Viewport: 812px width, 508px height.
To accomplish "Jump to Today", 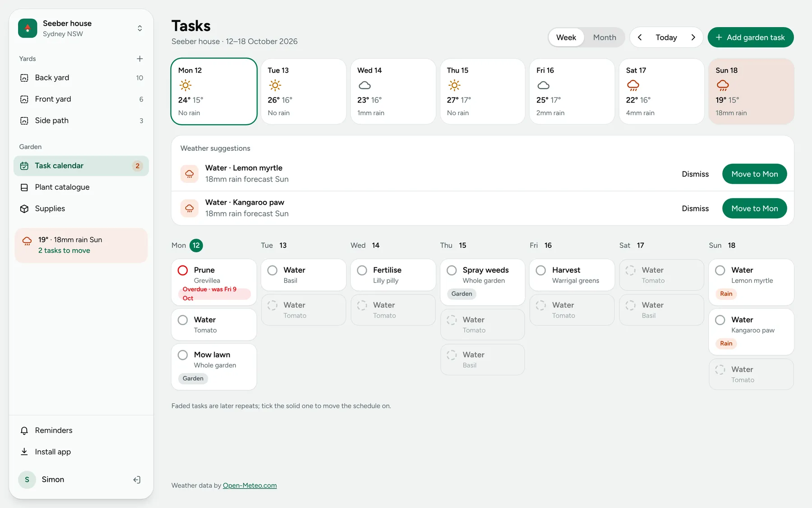I will (666, 37).
